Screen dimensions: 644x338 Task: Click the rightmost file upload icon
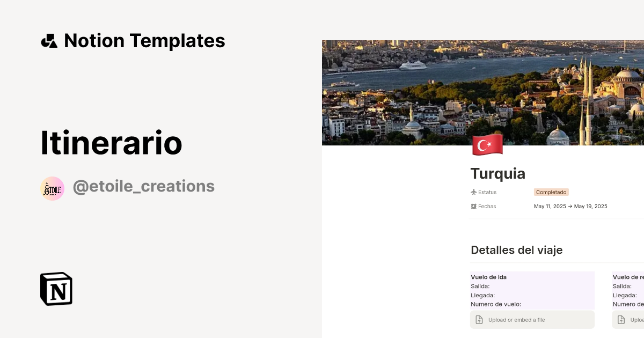click(621, 319)
